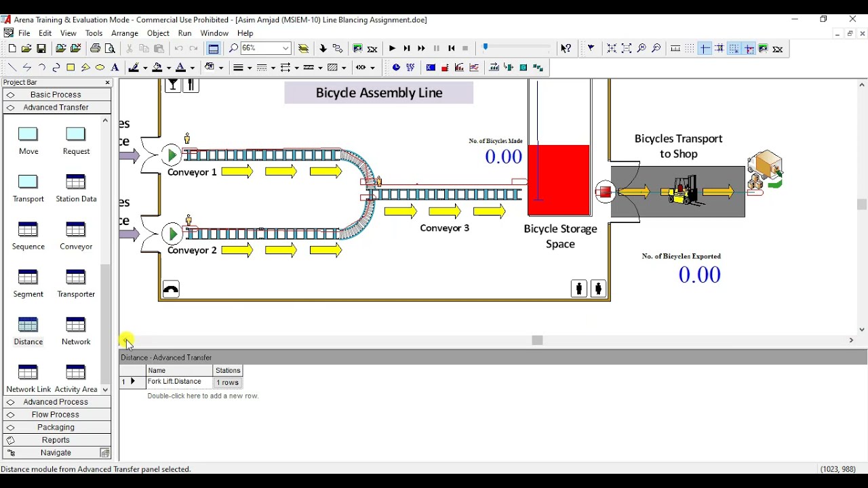Select the Arc drawing tool
868x488 pixels.
41,68
